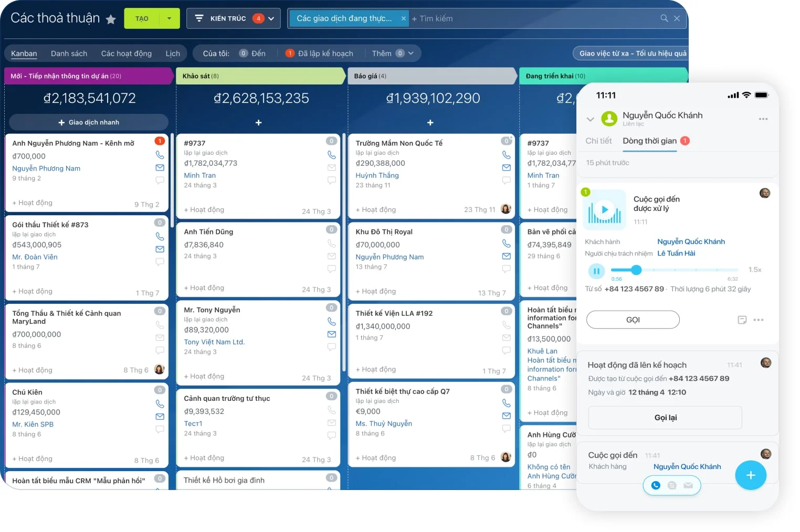Click the audio progress slider handle
Screen dimensions: 800x532
636,270
